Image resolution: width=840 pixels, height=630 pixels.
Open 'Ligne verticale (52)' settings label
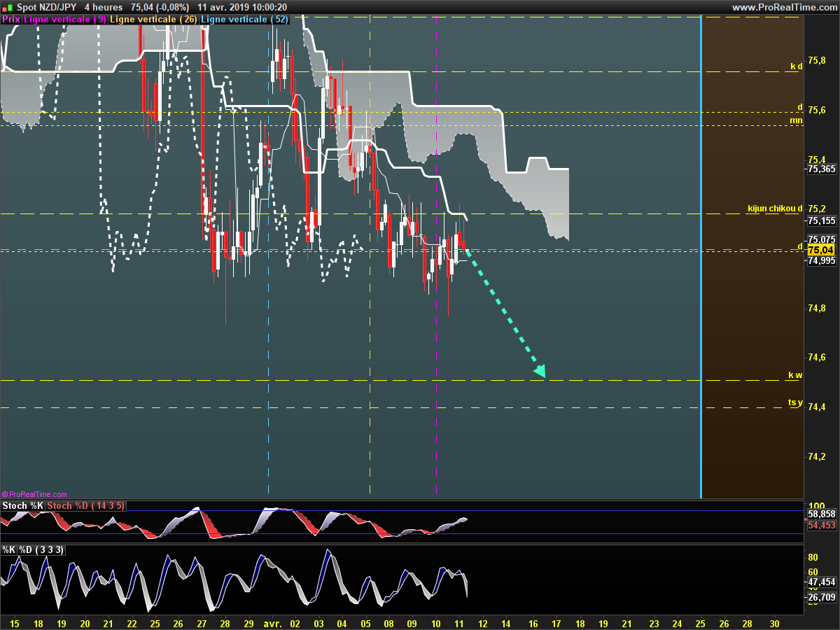(244, 20)
